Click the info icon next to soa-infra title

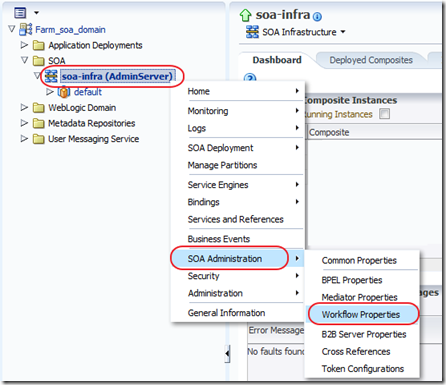pos(318,16)
